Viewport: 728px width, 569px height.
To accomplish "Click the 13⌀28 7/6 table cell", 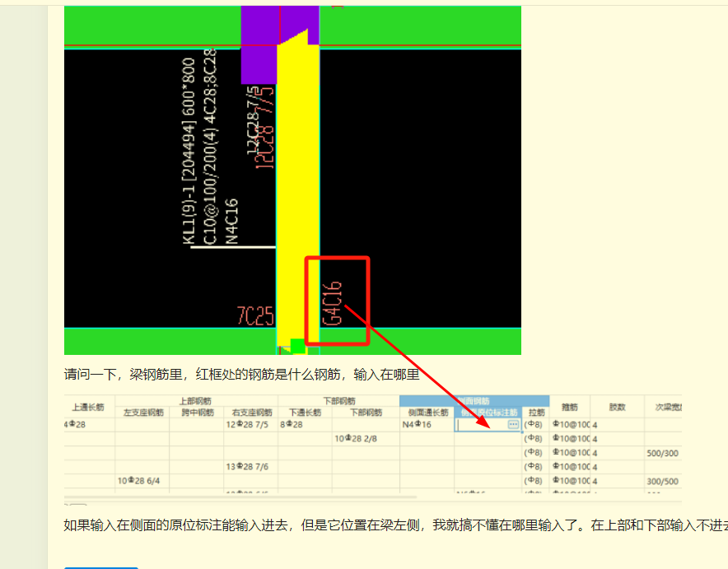I will [x=251, y=466].
